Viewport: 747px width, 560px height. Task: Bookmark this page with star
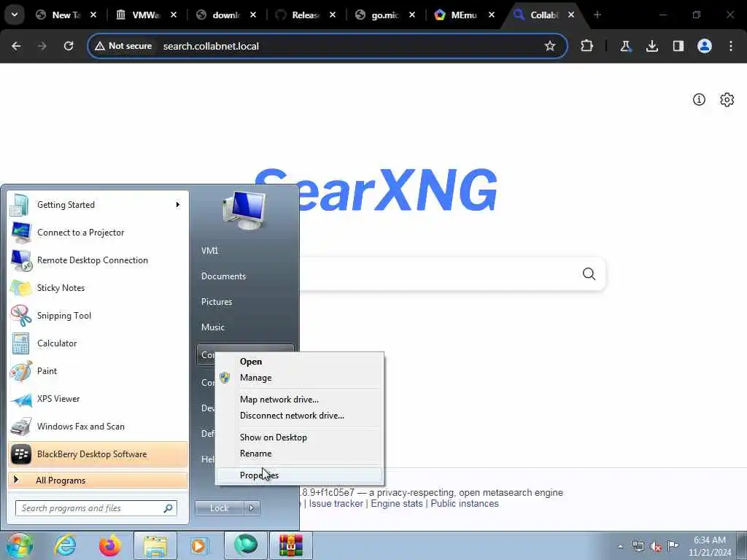click(x=550, y=46)
